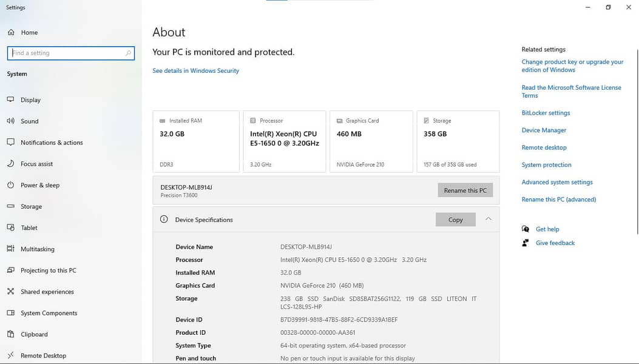The image size is (639, 364).
Task: Maximize or restore the Settings window
Action: [x=608, y=7]
